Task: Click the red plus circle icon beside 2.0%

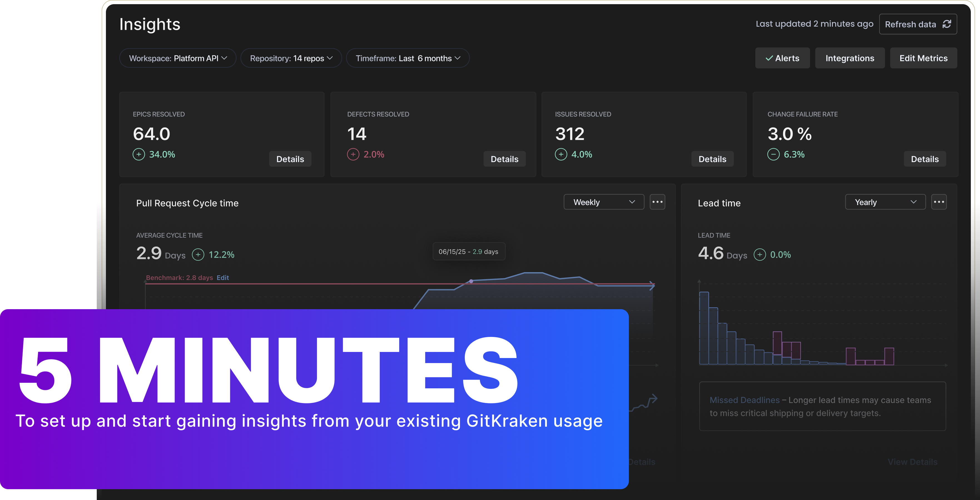Action: pyautogui.click(x=353, y=154)
